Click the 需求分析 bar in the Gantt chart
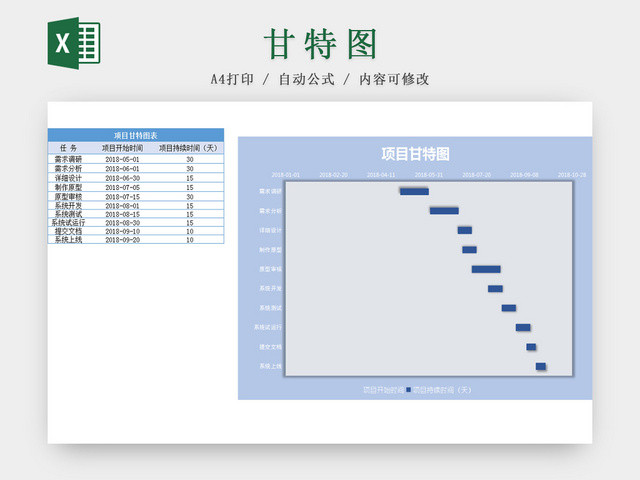 click(x=444, y=211)
